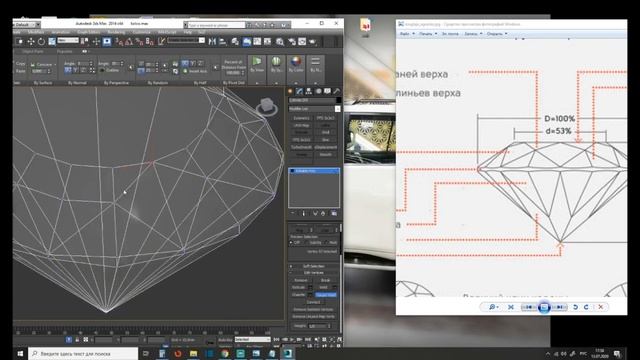This screenshot has height=360, width=640.
Task: Open the Rendering menu
Action: pyautogui.click(x=116, y=32)
